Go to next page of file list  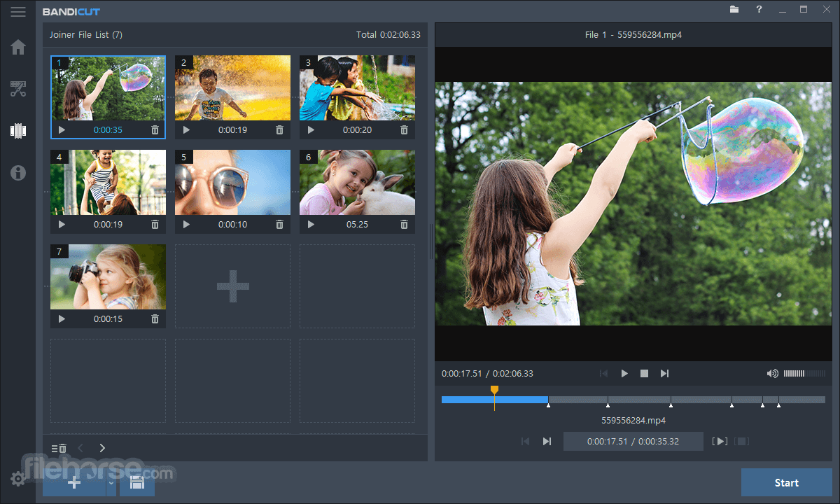tap(102, 448)
